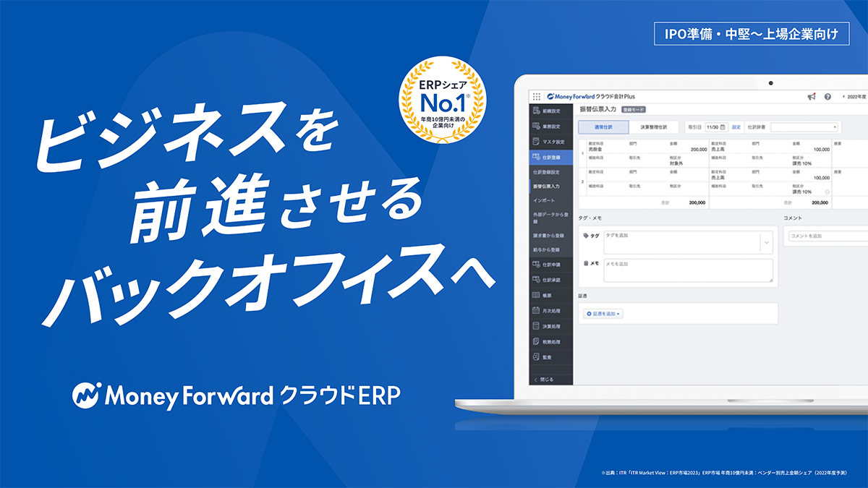The width and height of the screenshot is (868, 488).
Task: Click the 仕訳承認 sidebar icon
Action: (536, 280)
